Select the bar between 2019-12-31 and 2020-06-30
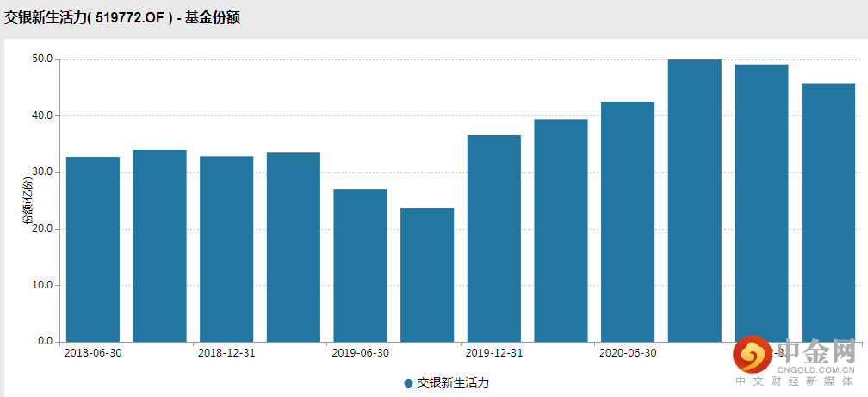 [561, 230]
